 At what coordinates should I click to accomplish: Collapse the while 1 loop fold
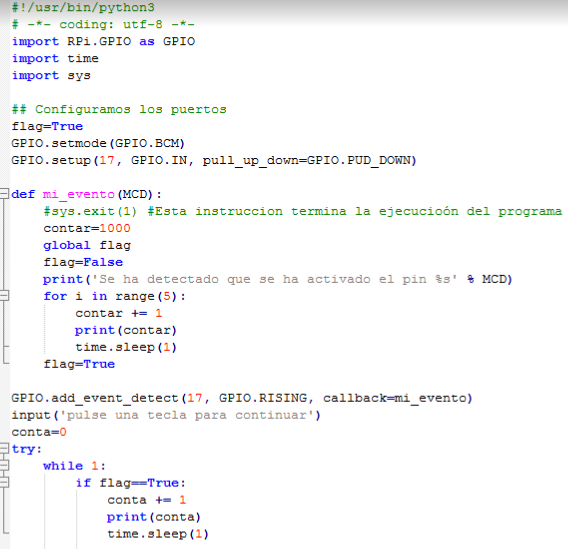coord(4,466)
